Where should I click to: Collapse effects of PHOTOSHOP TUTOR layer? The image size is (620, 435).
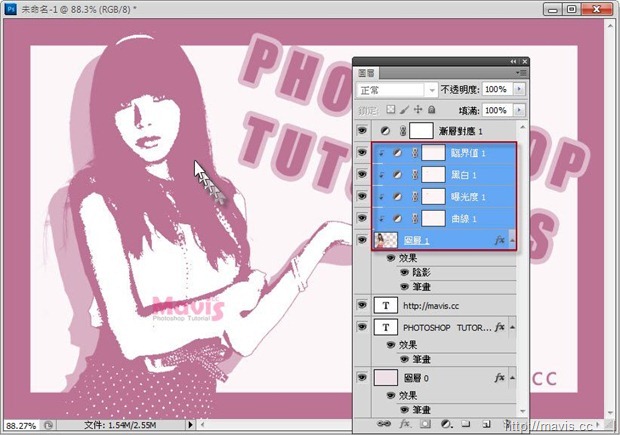pyautogui.click(x=512, y=327)
